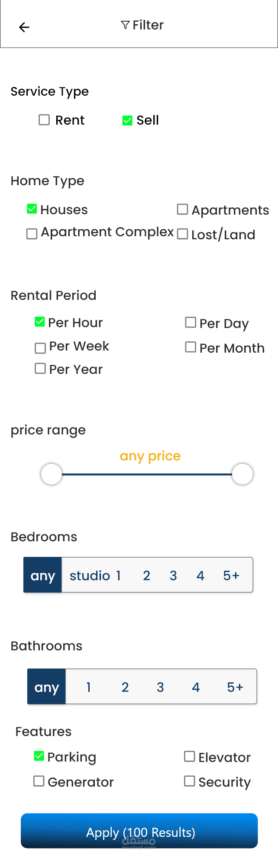Uncheck the Houses home type
The image size is (278, 868).
pyautogui.click(x=32, y=209)
